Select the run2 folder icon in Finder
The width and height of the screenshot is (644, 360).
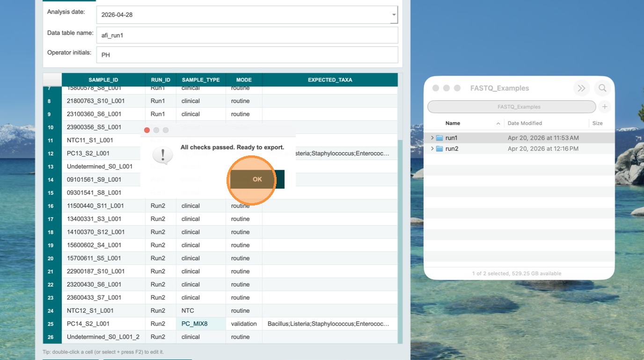[439, 149]
